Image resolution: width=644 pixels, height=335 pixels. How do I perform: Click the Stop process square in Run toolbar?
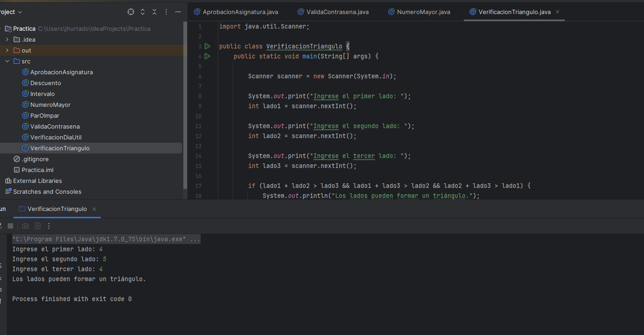coord(10,226)
